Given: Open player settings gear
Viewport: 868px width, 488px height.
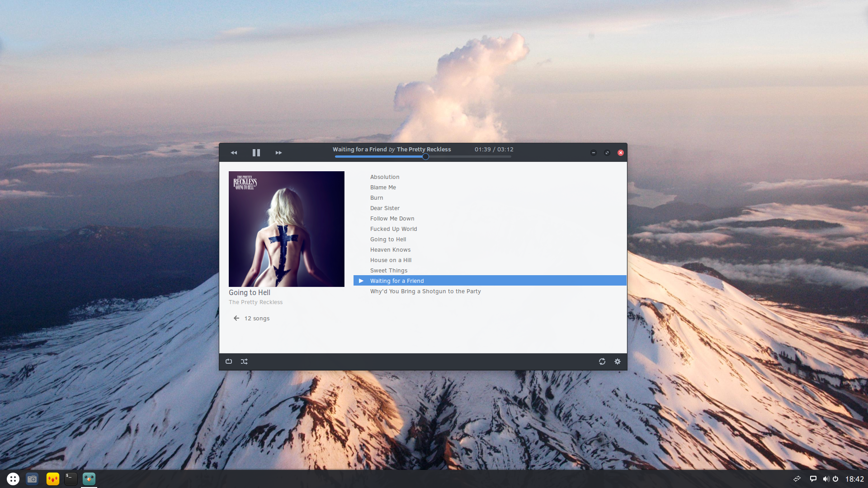Looking at the screenshot, I should coord(618,361).
